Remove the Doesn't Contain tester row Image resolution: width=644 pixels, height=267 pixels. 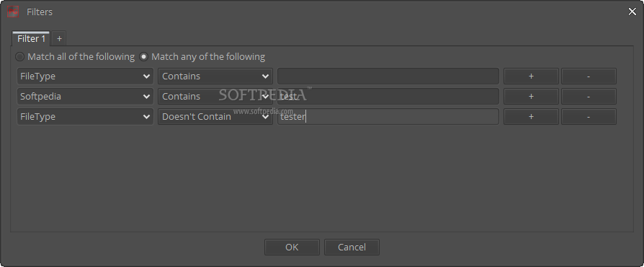[x=589, y=116]
